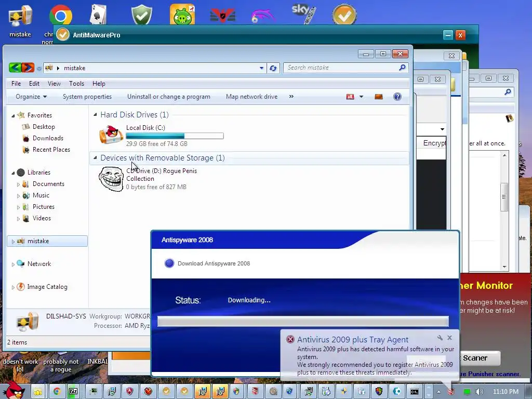The image size is (532, 399).
Task: Select Local Disk (C:) Angry Birds drive icon
Action: 111,134
